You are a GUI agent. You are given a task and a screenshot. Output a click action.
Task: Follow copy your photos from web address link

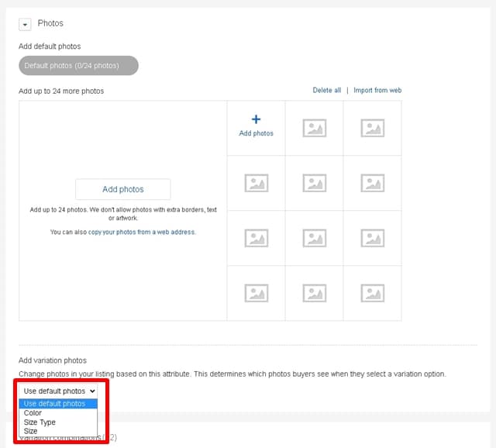pyautogui.click(x=142, y=232)
